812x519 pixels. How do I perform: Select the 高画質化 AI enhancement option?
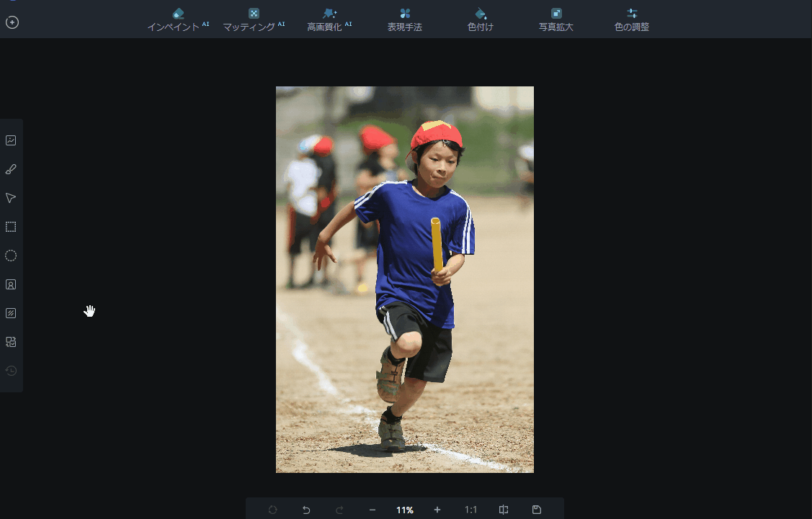click(329, 19)
